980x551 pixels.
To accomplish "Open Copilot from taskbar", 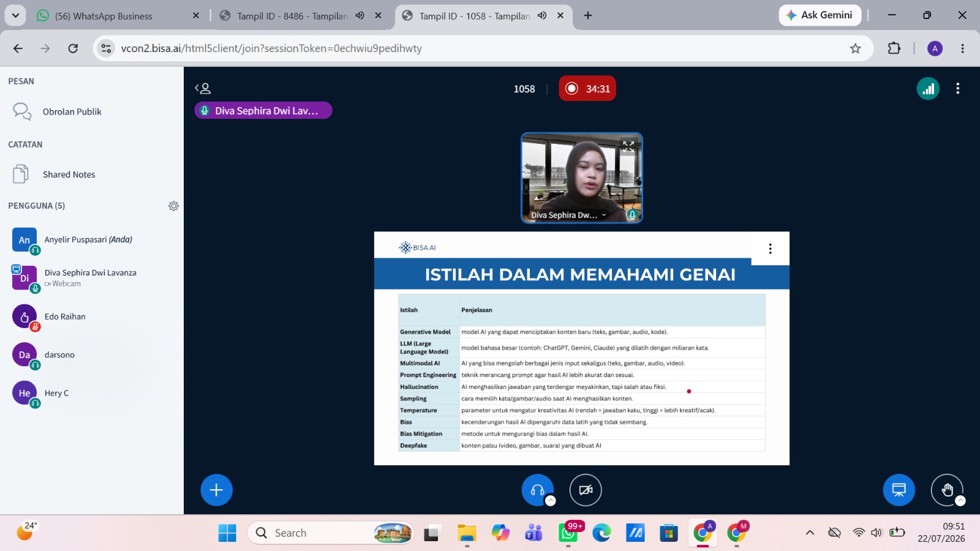I will tap(500, 533).
